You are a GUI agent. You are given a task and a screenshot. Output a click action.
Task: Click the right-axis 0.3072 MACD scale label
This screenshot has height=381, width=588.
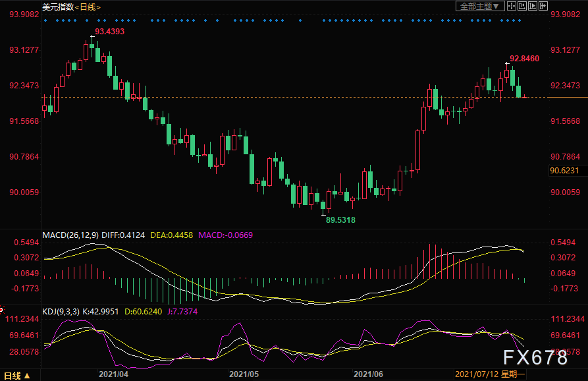(563, 258)
